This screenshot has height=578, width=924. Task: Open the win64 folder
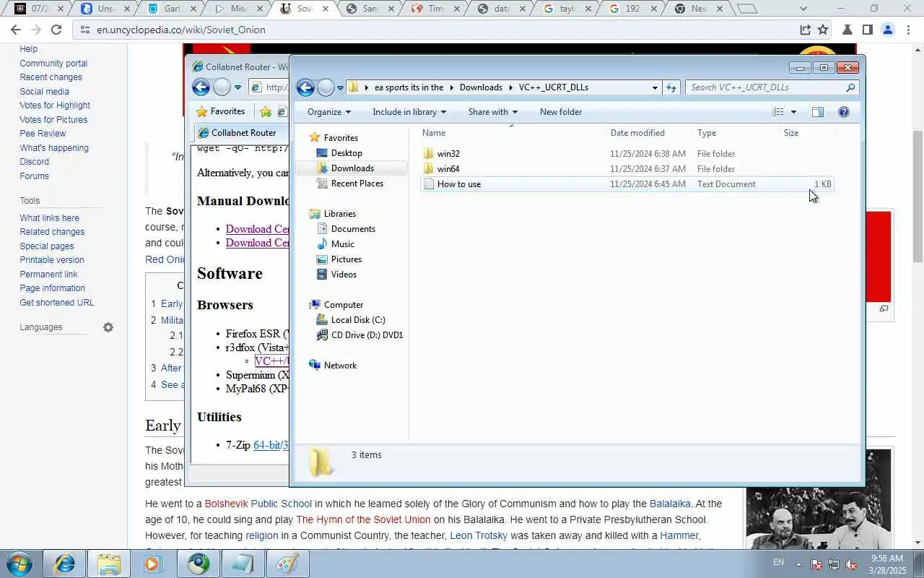coord(448,169)
